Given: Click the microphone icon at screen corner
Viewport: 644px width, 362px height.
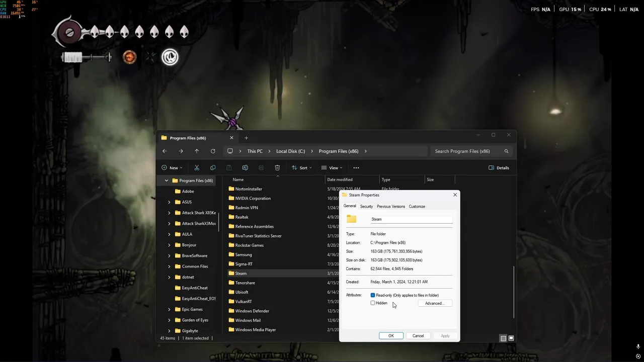Looking at the screenshot, I should point(638,347).
